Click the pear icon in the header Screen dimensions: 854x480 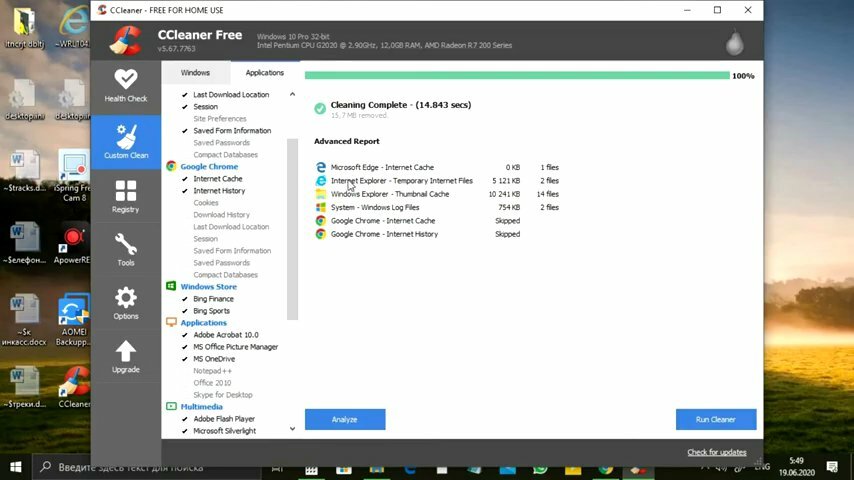coord(735,41)
